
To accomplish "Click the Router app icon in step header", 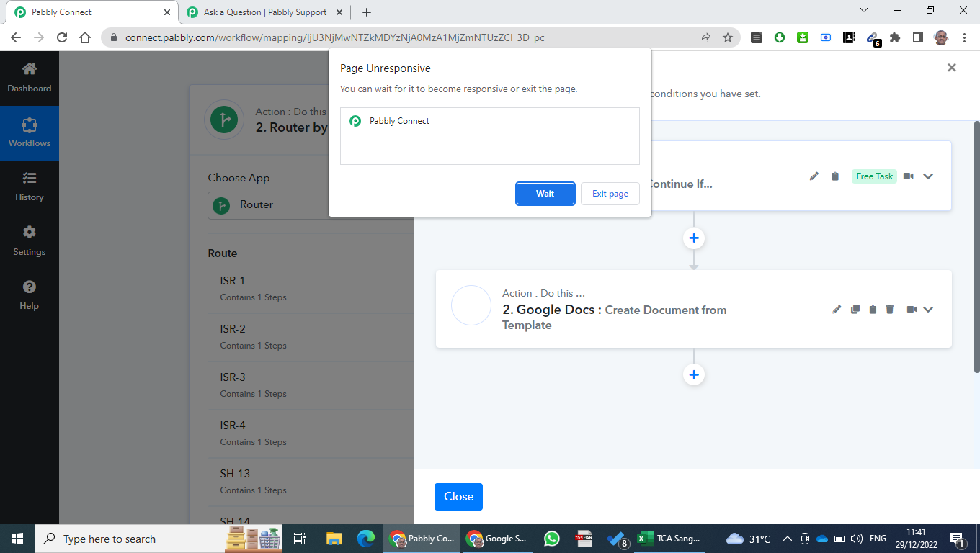I will pyautogui.click(x=225, y=120).
